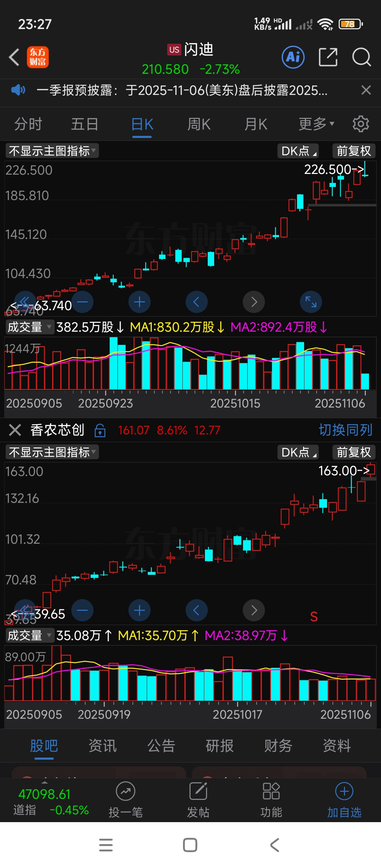Tap SanDisk price 210.580
This screenshot has height=868, width=381.
[x=165, y=69]
